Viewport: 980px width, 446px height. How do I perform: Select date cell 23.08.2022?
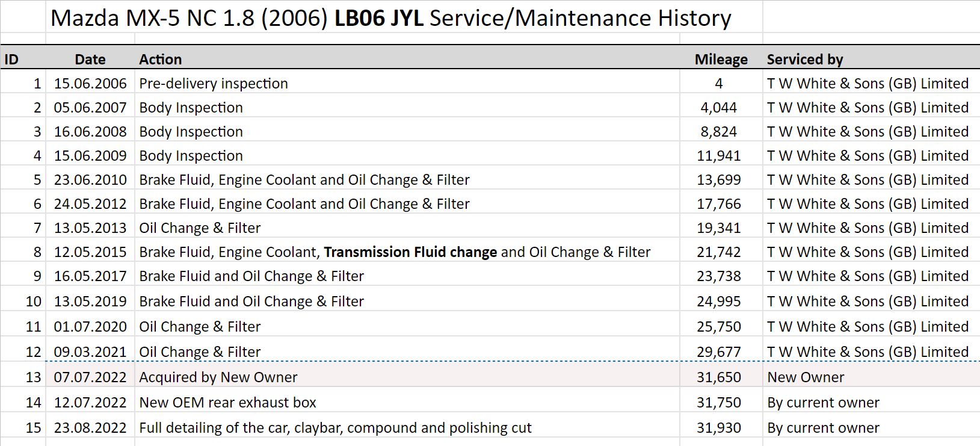coord(90,427)
